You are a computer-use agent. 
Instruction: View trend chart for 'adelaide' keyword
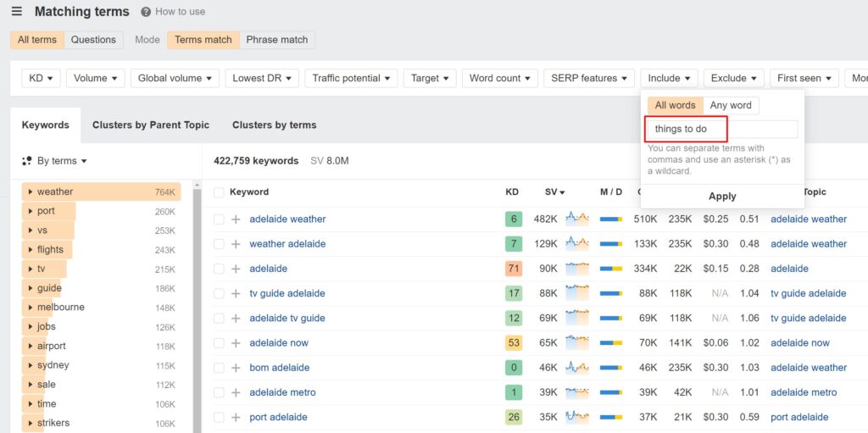[x=576, y=269]
